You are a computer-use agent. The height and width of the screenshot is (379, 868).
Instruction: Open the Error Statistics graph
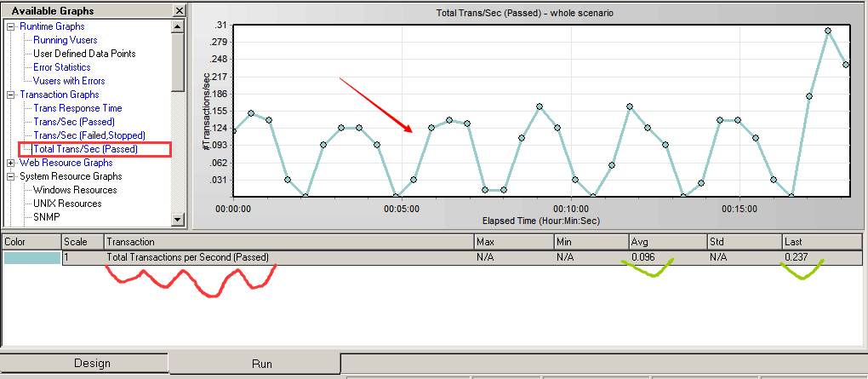click(x=61, y=67)
